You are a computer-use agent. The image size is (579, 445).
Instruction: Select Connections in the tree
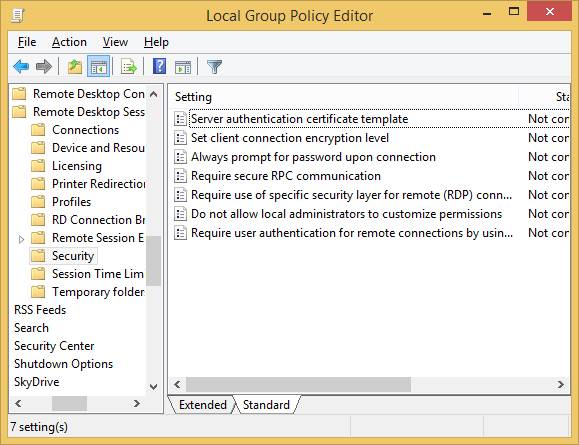point(85,130)
